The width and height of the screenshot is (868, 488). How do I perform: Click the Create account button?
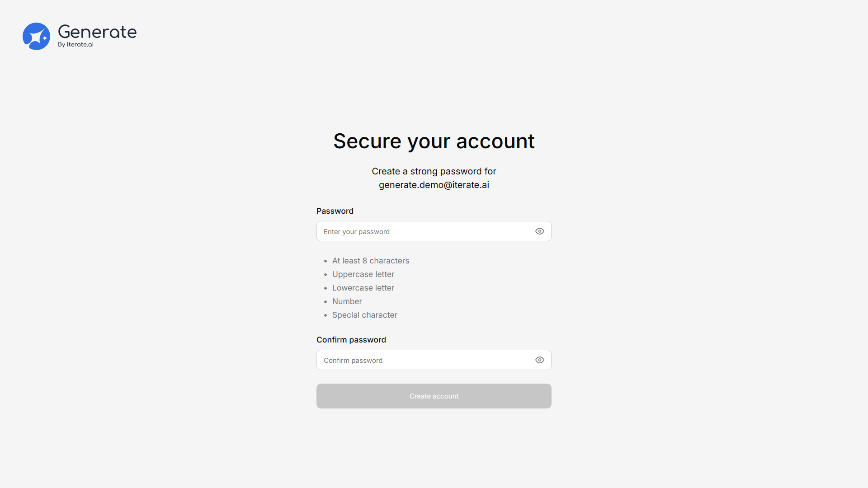point(434,396)
